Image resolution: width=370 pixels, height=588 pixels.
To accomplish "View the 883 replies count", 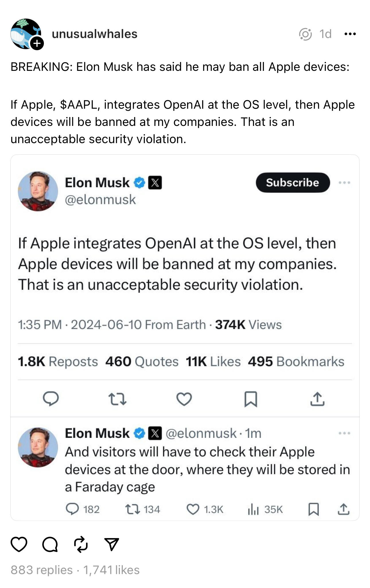I will click(42, 570).
